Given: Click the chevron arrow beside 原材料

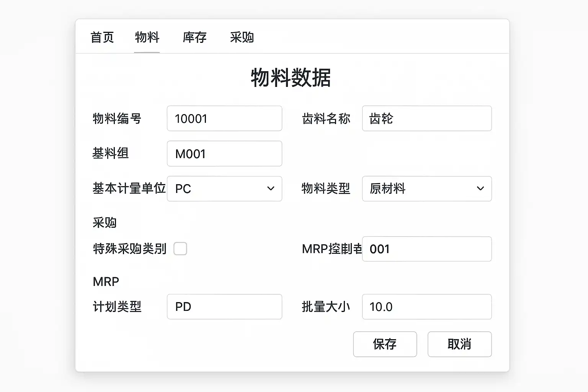Looking at the screenshot, I should tap(480, 189).
